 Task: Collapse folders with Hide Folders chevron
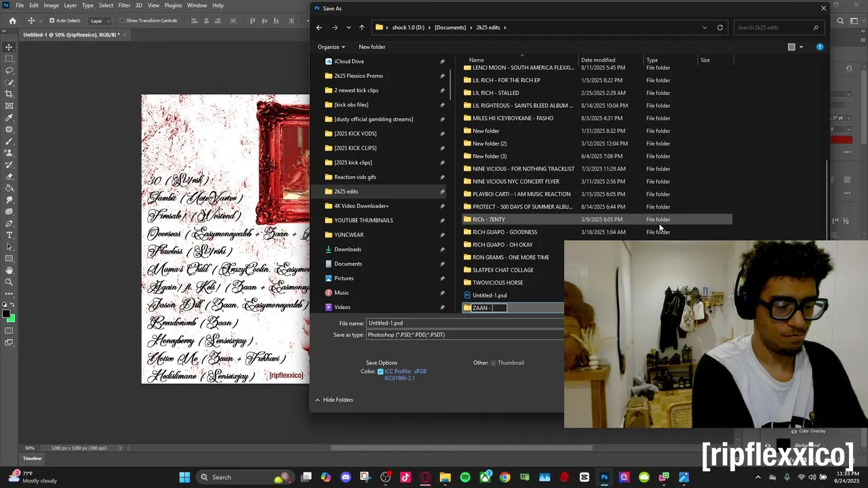(317, 400)
